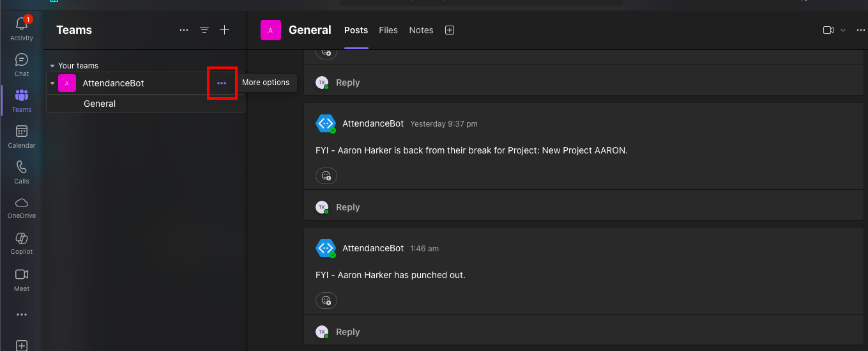Select the Teams icon in sidebar
The width and height of the screenshot is (868, 351).
pyautogui.click(x=22, y=100)
